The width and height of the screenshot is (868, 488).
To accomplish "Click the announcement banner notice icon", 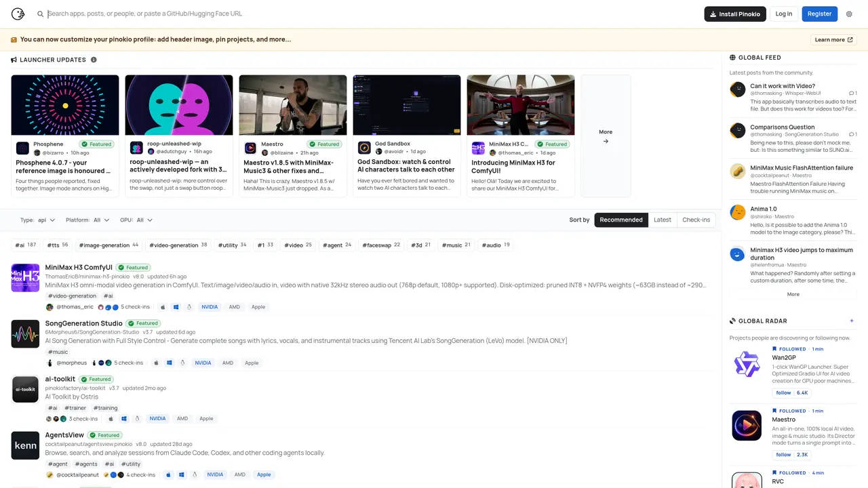I will tap(14, 39).
